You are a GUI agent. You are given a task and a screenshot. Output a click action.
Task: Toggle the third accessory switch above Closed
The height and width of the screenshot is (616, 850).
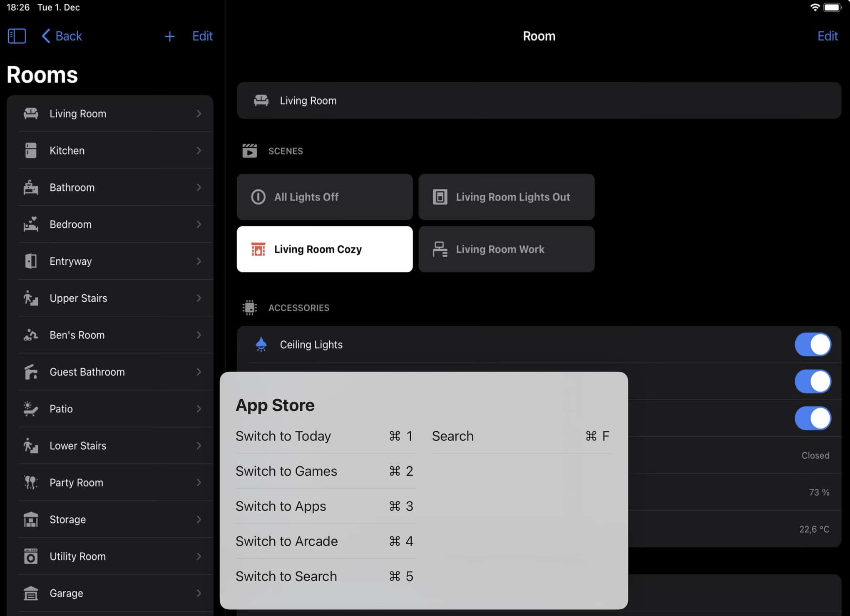tap(813, 418)
